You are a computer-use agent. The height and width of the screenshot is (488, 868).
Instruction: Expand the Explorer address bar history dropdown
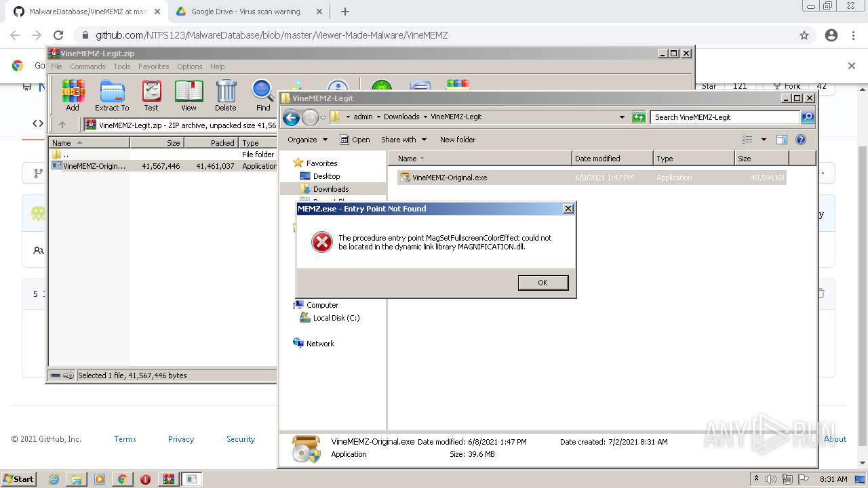622,117
